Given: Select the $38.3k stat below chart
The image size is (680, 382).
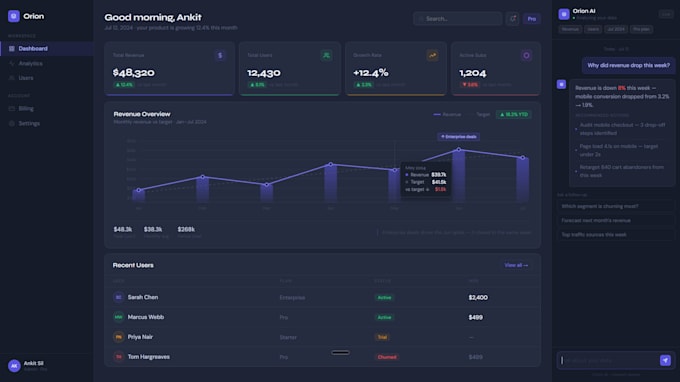Looking at the screenshot, I should [153, 229].
